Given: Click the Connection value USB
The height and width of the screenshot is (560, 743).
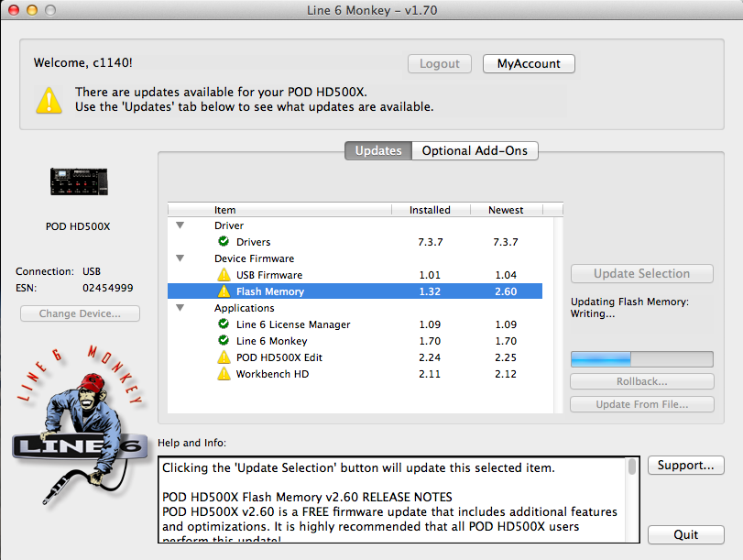Looking at the screenshot, I should [92, 271].
